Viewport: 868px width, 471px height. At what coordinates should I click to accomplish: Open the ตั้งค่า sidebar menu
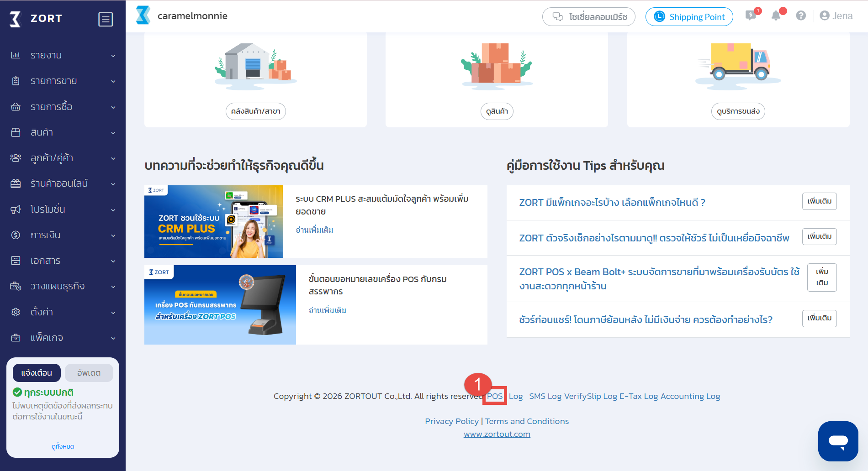[x=63, y=312]
